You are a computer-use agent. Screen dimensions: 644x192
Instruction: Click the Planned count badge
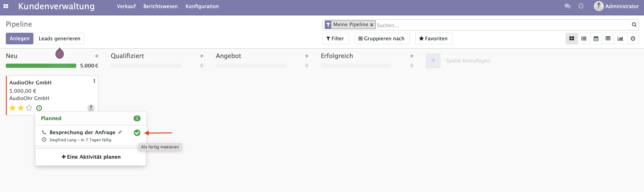click(137, 118)
